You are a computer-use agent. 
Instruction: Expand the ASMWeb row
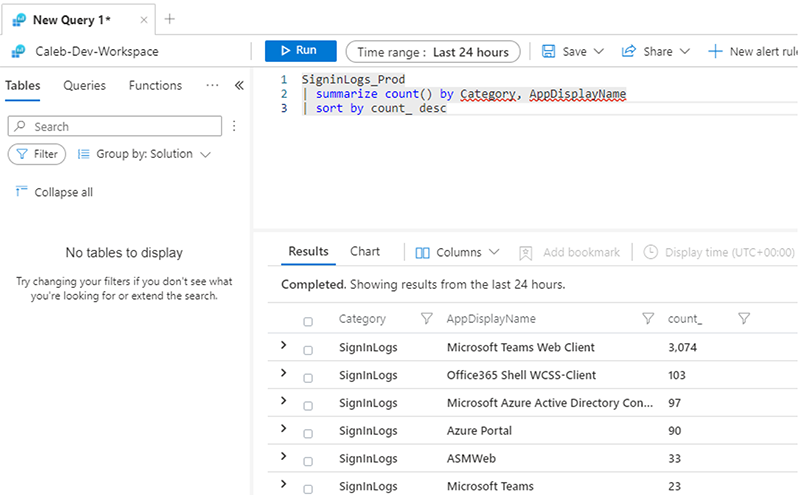coord(284,456)
